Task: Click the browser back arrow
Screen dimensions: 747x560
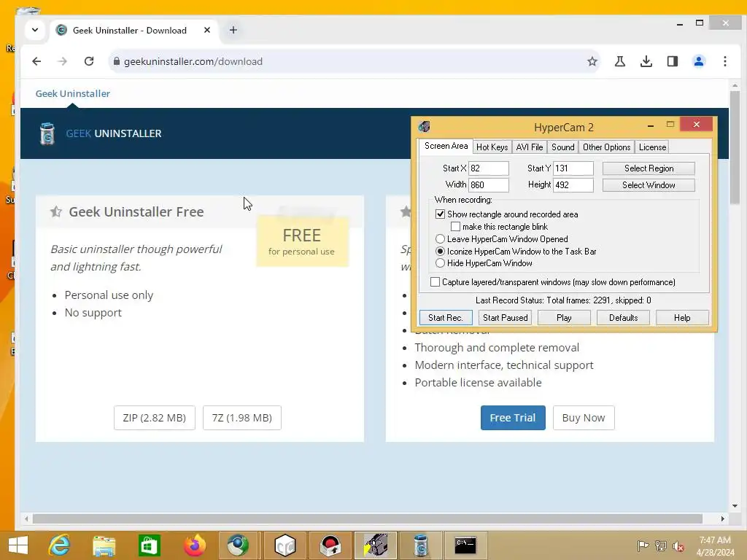Action: tap(36, 61)
